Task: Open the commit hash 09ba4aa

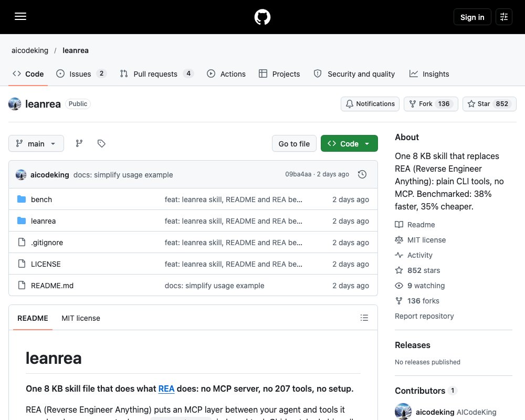Action: [x=298, y=174]
